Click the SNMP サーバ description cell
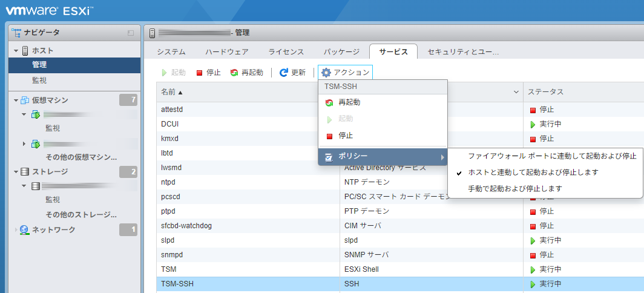The image size is (644, 293). click(366, 255)
